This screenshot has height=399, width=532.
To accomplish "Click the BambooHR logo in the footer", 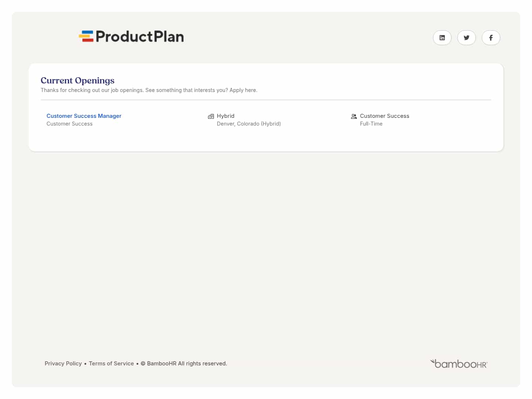I will tap(458, 363).
